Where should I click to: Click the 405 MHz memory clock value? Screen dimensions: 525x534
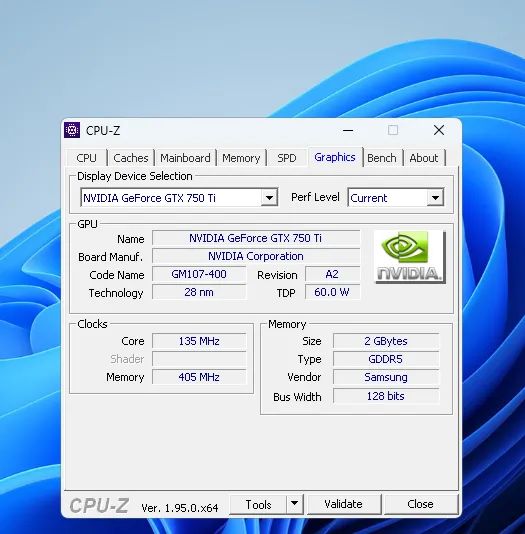click(x=199, y=377)
